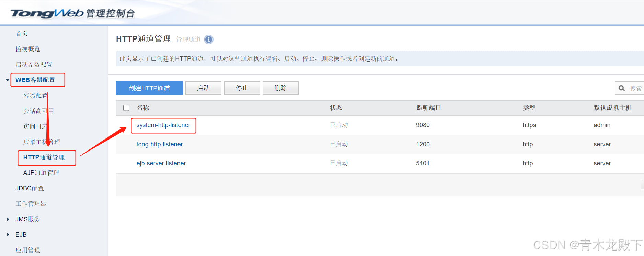The height and width of the screenshot is (256, 644).
Task: Click the admin virtual host cell
Action: [x=602, y=125]
